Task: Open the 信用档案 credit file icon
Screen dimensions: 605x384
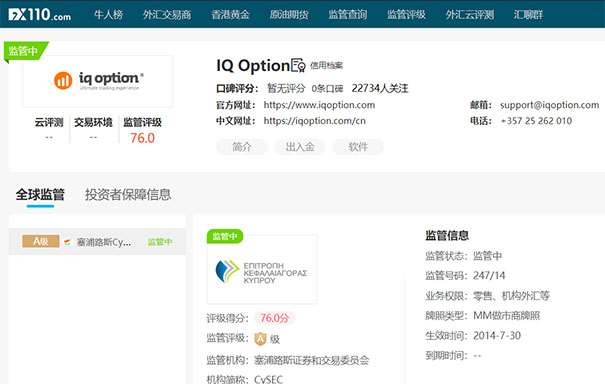Action: pyautogui.click(x=298, y=65)
